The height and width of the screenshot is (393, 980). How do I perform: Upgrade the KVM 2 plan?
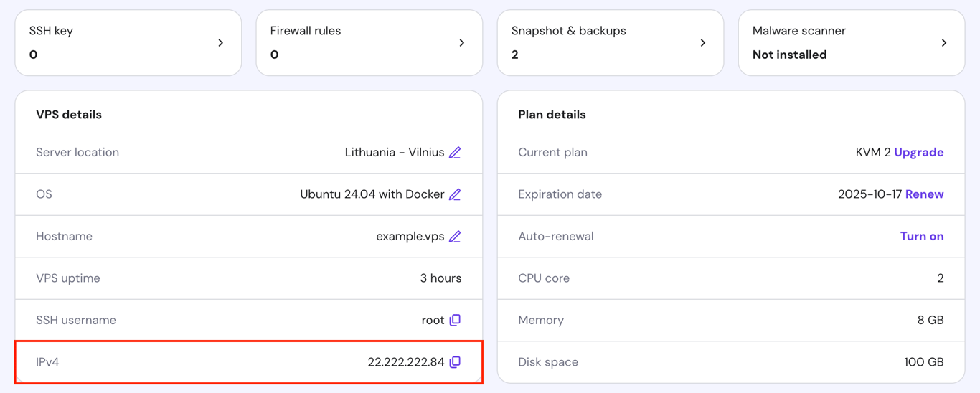click(x=919, y=152)
